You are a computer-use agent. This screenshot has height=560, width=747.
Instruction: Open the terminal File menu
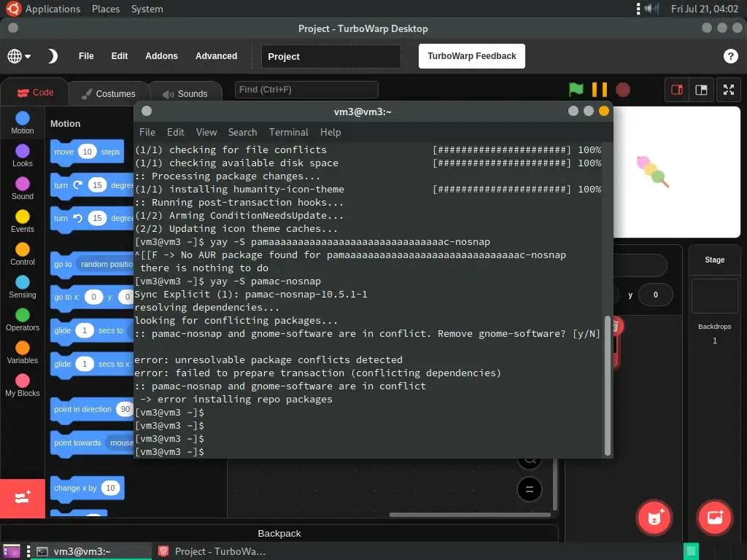pyautogui.click(x=147, y=133)
